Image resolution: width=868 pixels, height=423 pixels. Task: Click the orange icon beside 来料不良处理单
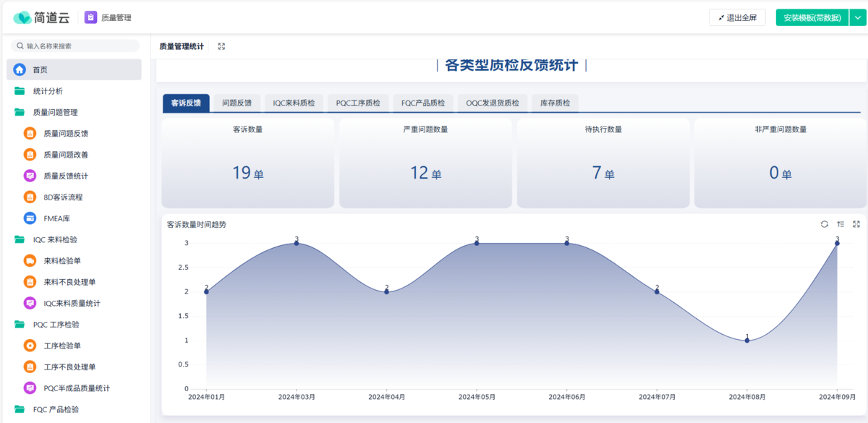tap(30, 282)
